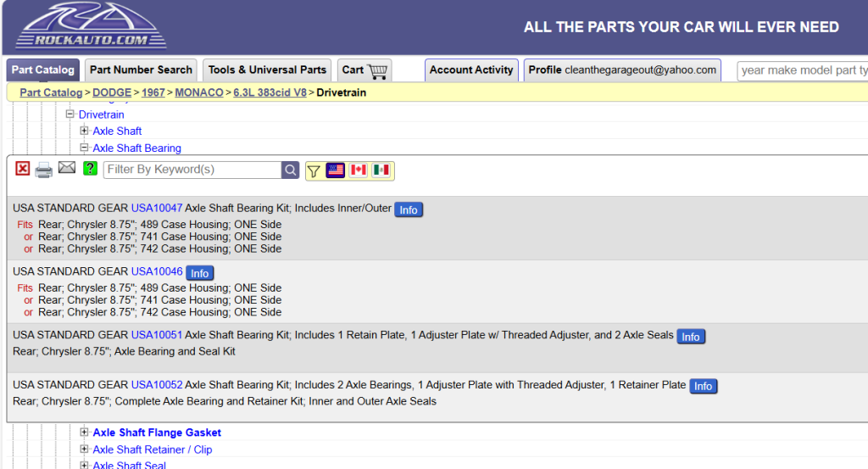Click the Filter By Keyword(s) input field
Screen dimensions: 868x469
(192, 170)
